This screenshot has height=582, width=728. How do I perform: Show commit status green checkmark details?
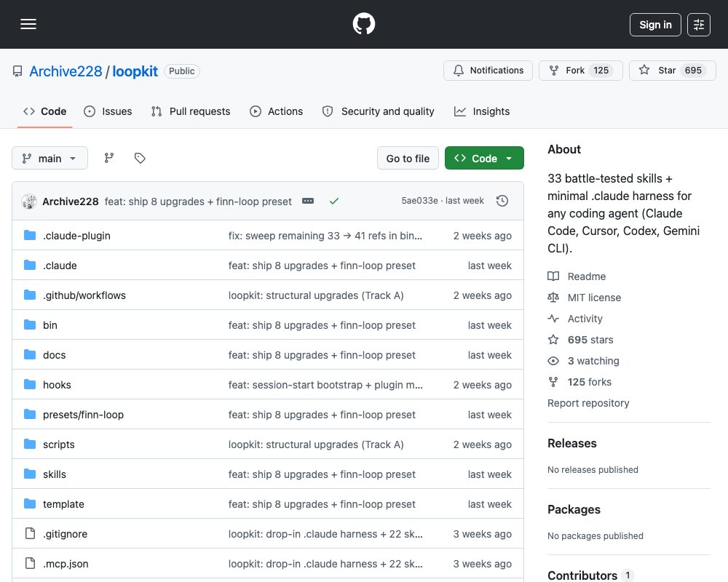[334, 201]
